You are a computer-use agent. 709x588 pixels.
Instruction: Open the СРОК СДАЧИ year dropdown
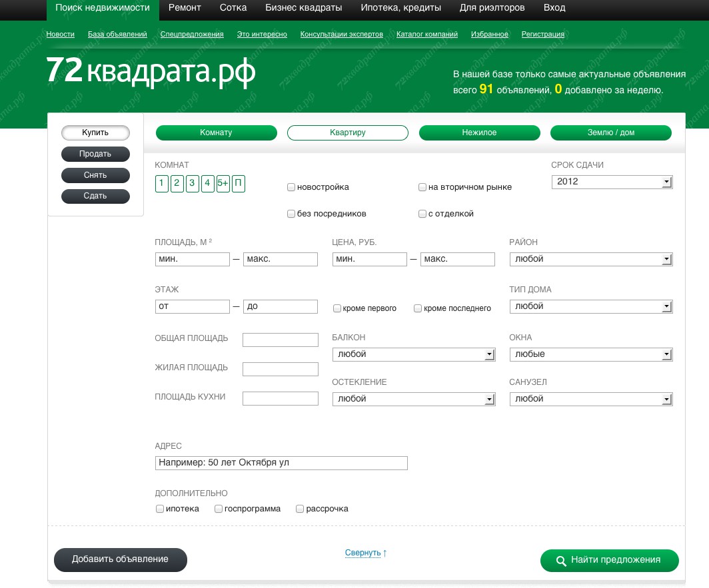pos(612,182)
